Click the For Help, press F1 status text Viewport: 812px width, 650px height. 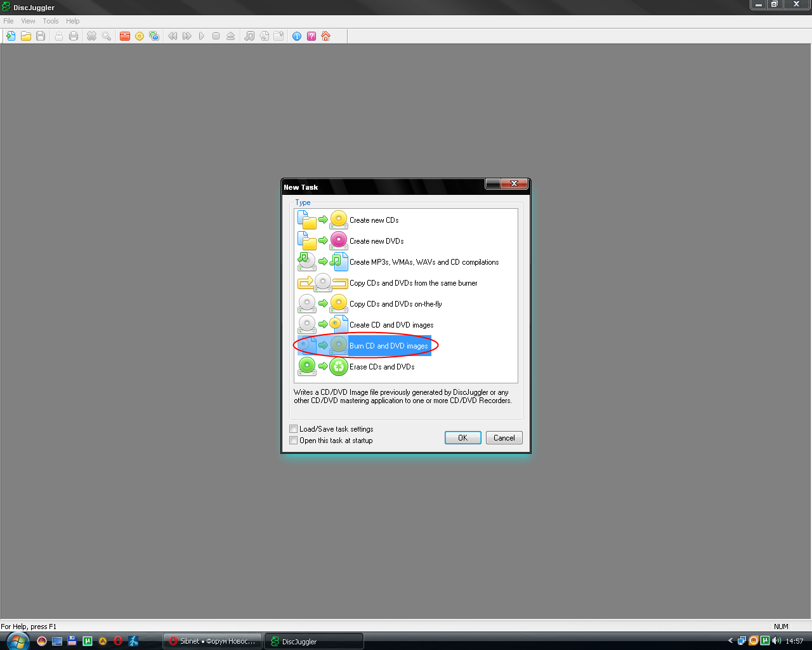click(29, 627)
